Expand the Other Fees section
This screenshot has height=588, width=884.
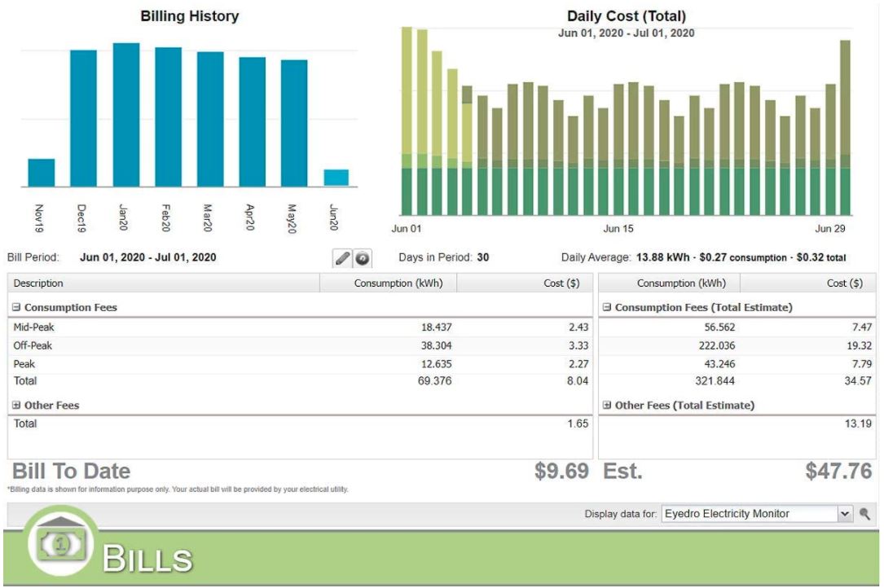point(17,406)
